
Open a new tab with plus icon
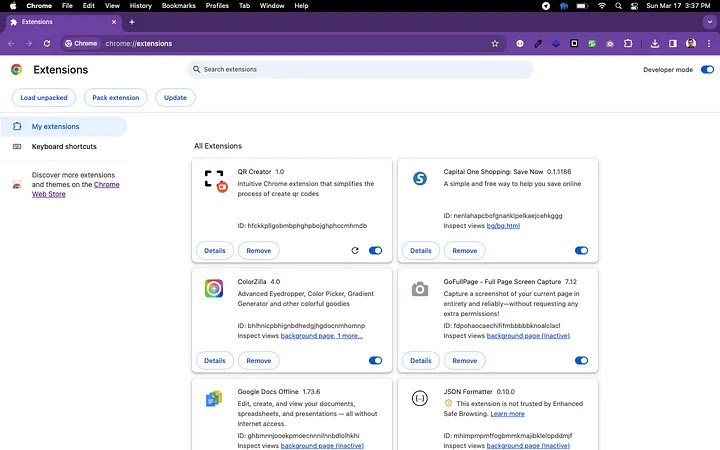click(132, 22)
